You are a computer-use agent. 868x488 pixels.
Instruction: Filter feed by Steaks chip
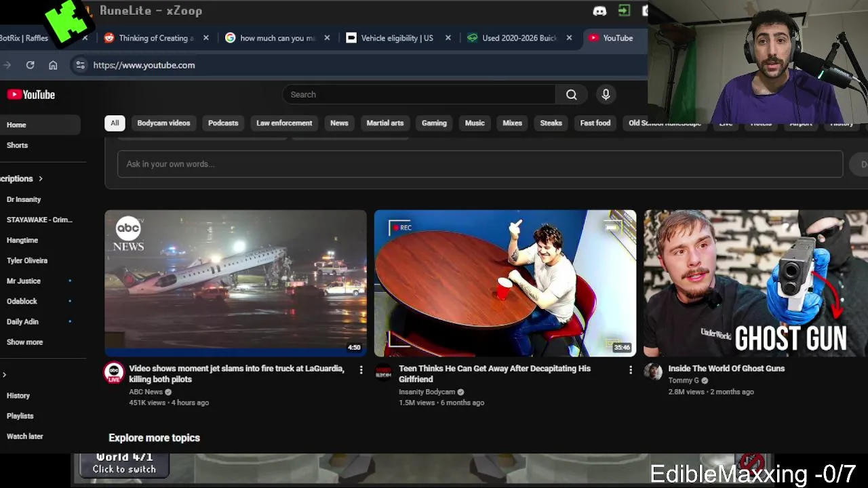tap(551, 123)
